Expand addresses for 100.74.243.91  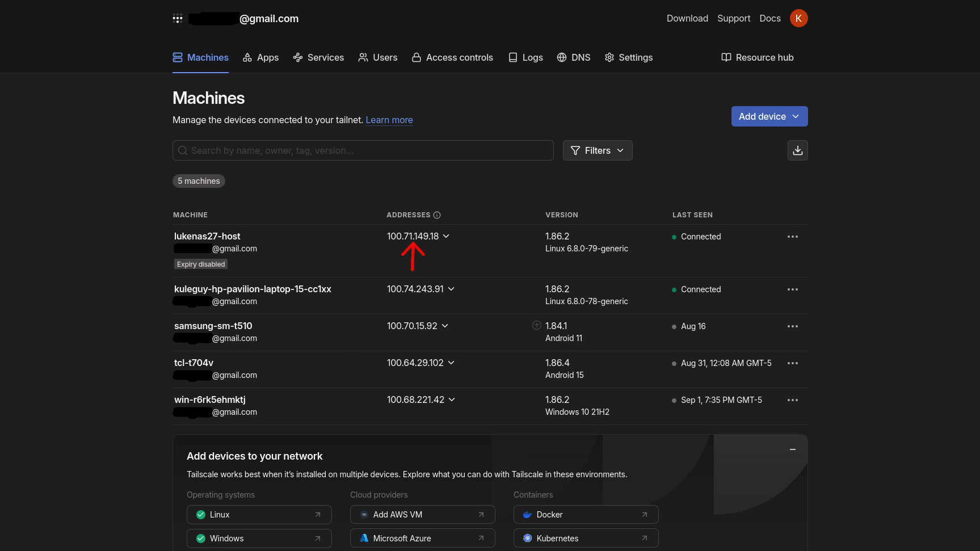[451, 289]
